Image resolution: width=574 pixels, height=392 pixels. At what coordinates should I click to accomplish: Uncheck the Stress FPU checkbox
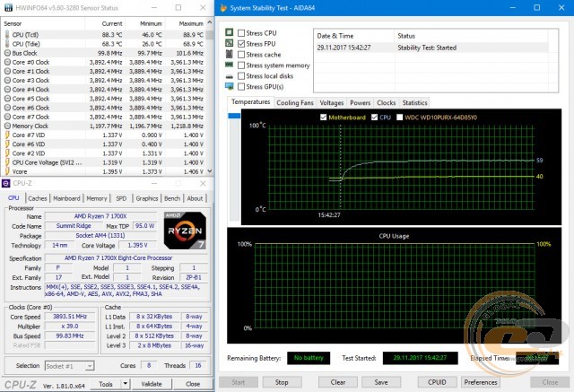coord(241,44)
